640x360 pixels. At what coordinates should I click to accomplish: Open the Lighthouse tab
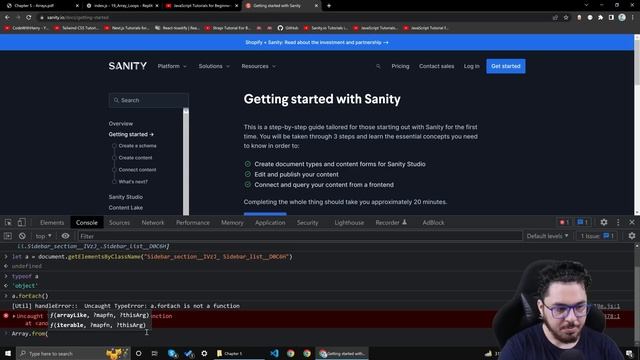point(349,222)
